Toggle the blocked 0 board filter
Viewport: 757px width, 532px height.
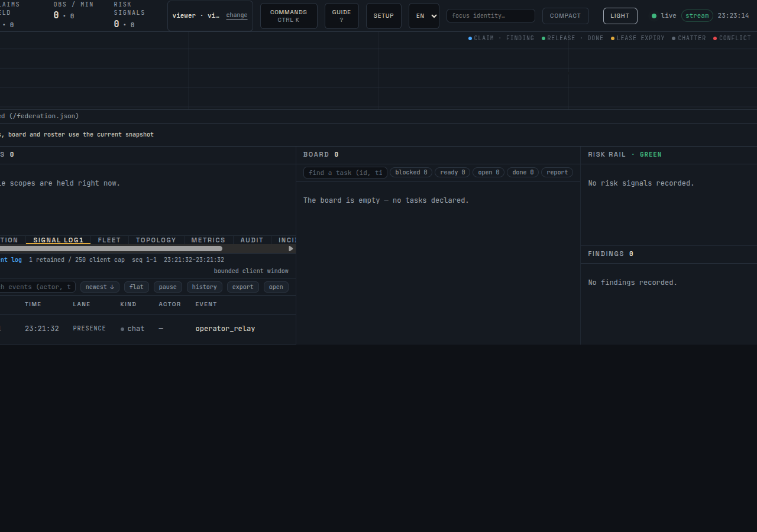point(411,173)
